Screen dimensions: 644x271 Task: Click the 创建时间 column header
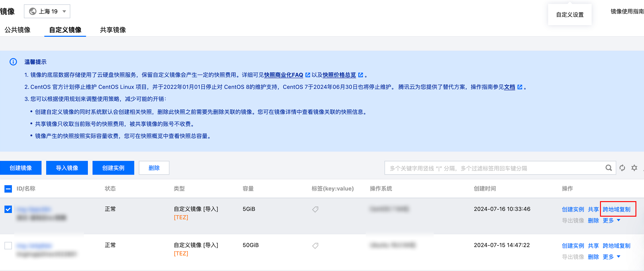(485, 189)
